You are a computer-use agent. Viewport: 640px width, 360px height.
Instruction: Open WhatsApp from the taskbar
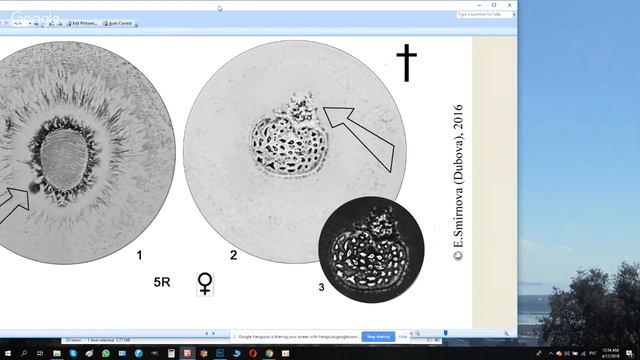coord(106,353)
